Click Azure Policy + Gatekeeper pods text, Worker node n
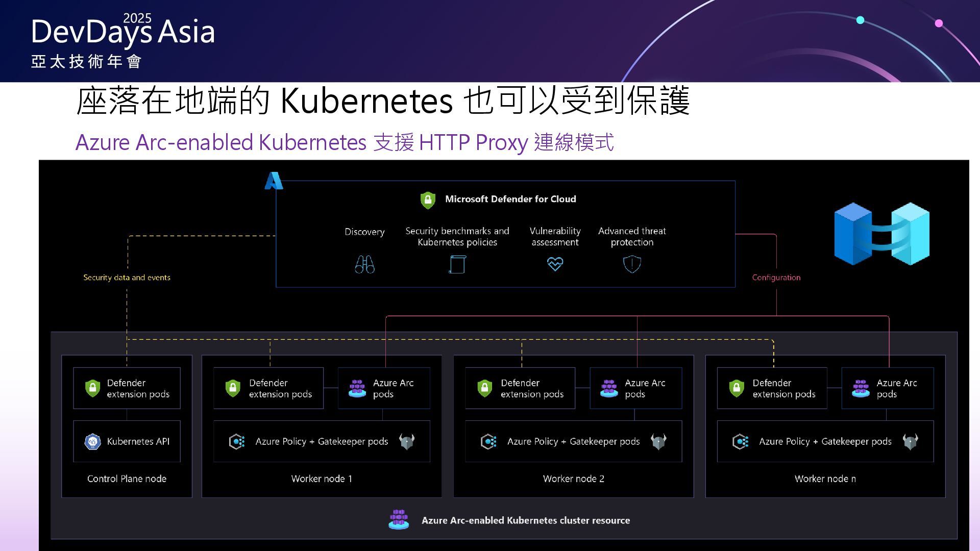Image resolution: width=980 pixels, height=551 pixels. pos(825,441)
